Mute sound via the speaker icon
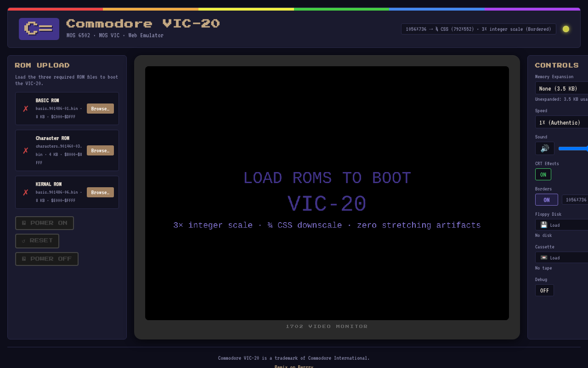Screen dimensions: 588x368 (x=544, y=148)
